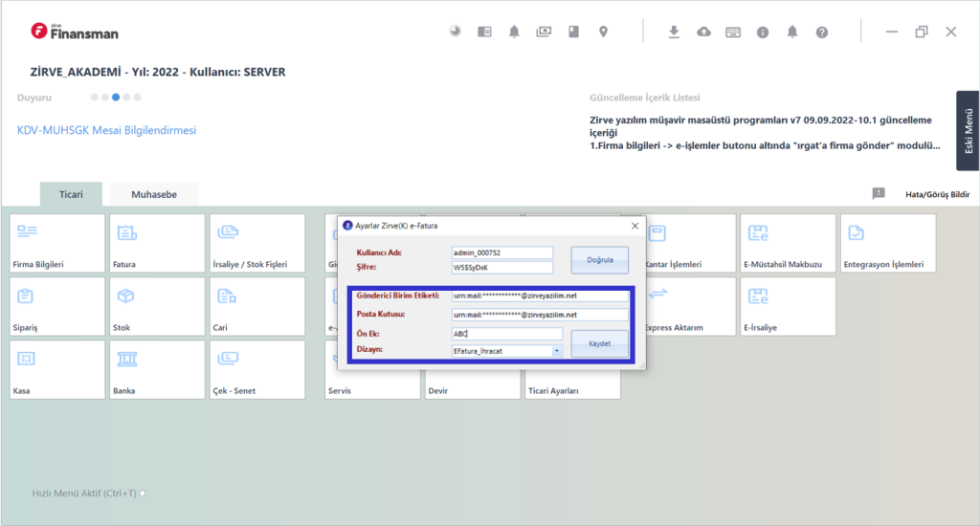The height and width of the screenshot is (526, 980).
Task: Open the E-Müstahsil Makbuzu tile
Action: [789, 243]
